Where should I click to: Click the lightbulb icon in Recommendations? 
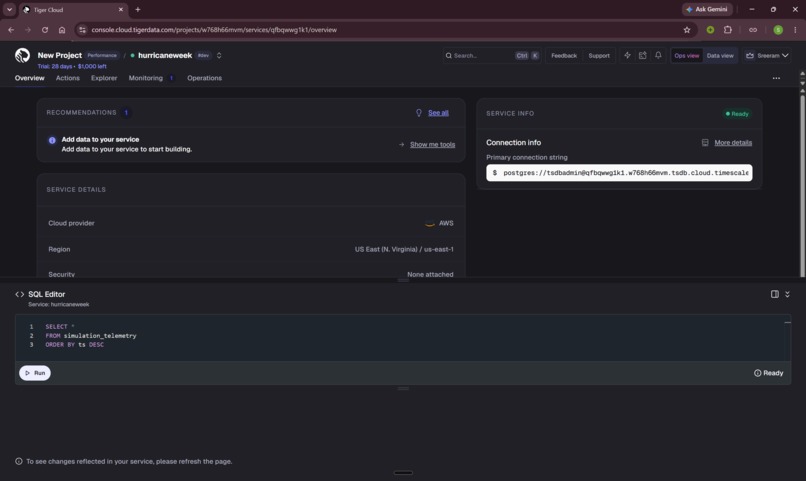(x=419, y=113)
